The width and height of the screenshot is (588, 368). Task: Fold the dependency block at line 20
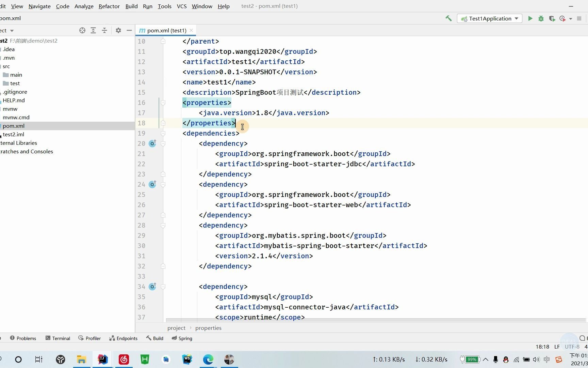tap(163, 143)
